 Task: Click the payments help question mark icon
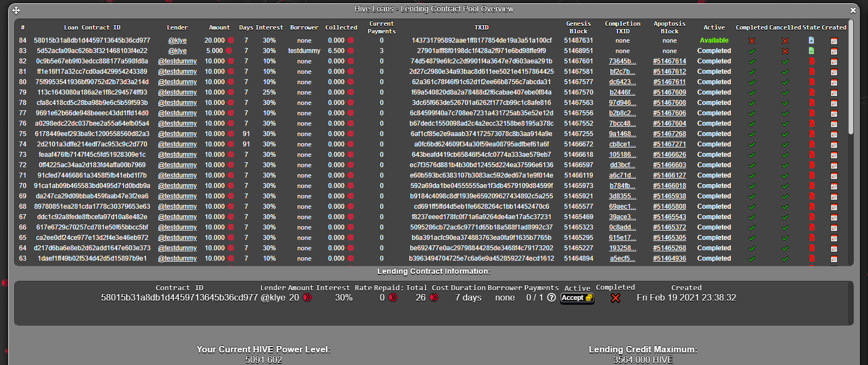point(551,298)
